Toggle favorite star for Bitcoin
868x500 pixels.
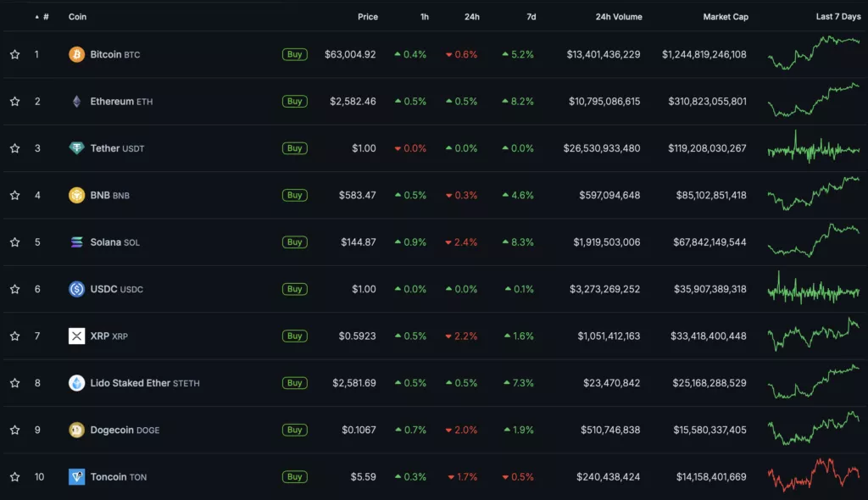[x=14, y=54]
